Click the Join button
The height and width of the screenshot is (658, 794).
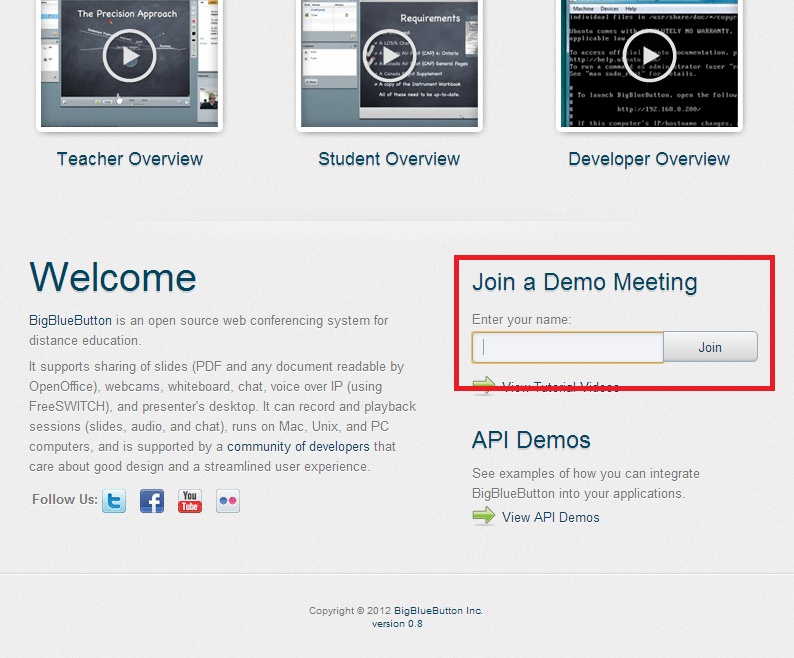[710, 347]
